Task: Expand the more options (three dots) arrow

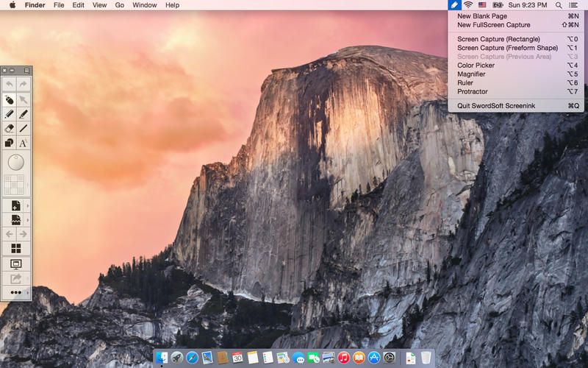Action: 28,292
